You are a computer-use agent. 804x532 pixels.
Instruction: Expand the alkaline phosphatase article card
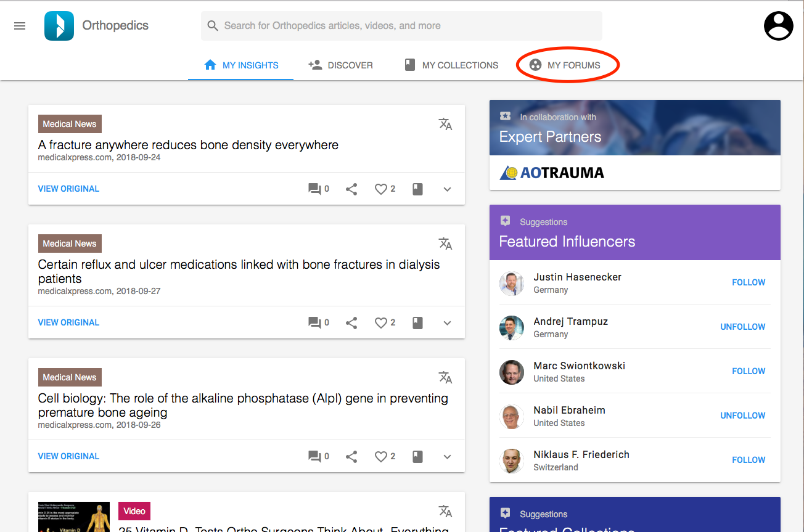(448, 457)
